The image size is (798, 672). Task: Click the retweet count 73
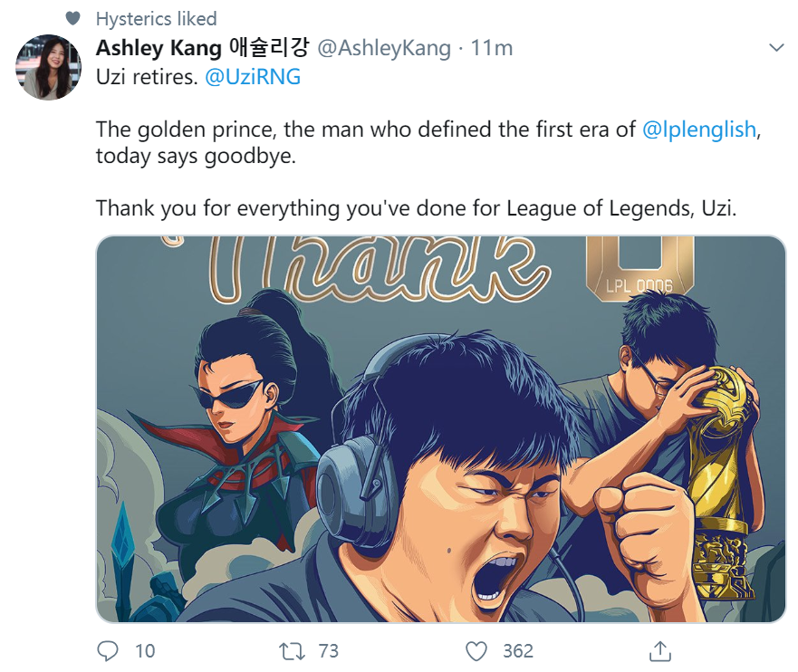point(328,651)
